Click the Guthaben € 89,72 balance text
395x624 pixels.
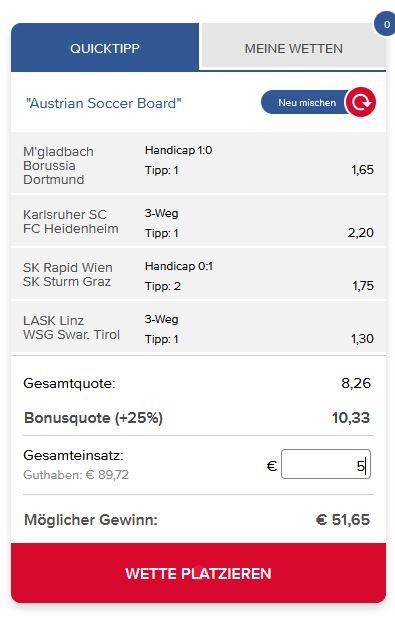(x=76, y=475)
